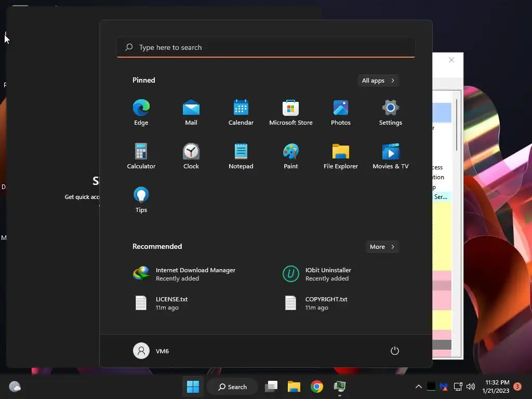This screenshot has width=532, height=399.
Task: Open Settings from pinned apps
Action: click(391, 112)
